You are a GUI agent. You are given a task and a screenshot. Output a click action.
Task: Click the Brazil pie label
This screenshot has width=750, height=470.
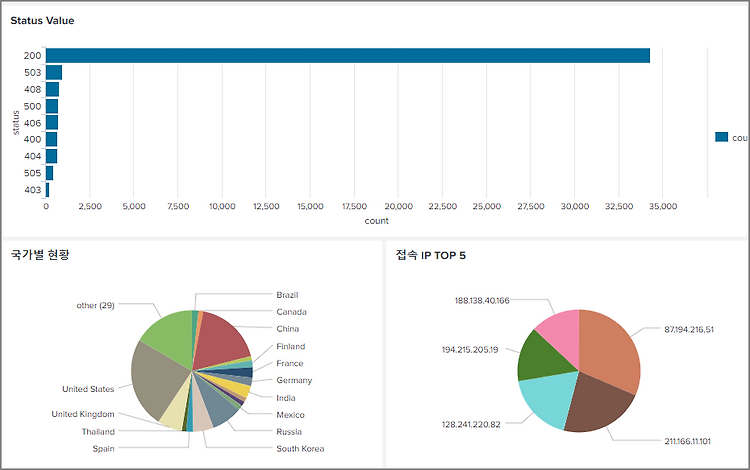point(287,295)
